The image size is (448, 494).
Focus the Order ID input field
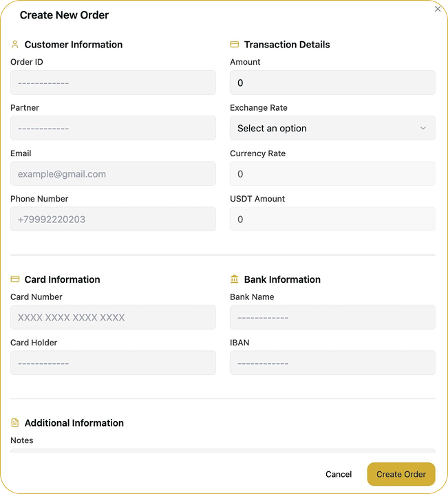[113, 83]
